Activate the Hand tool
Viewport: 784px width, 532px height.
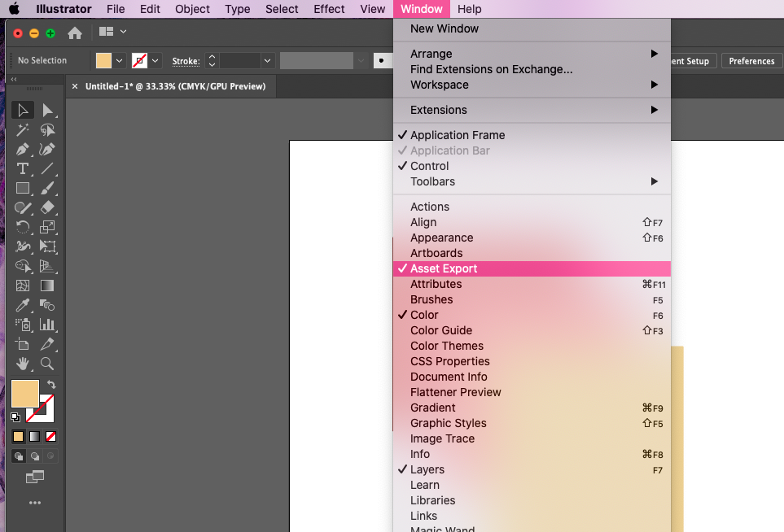click(23, 364)
